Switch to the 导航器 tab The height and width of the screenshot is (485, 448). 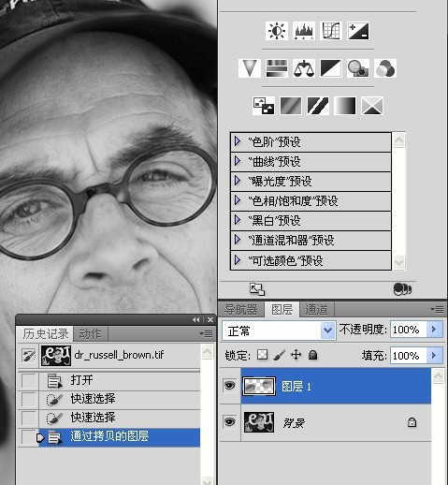241,310
